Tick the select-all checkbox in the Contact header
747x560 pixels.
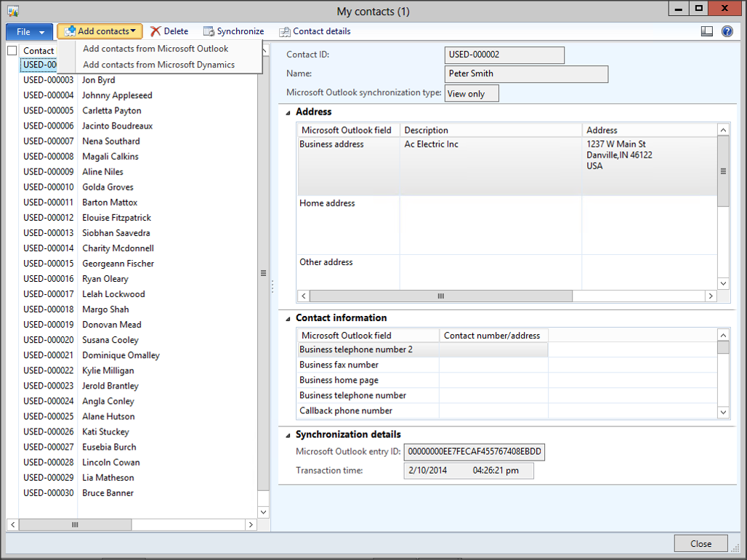click(12, 51)
